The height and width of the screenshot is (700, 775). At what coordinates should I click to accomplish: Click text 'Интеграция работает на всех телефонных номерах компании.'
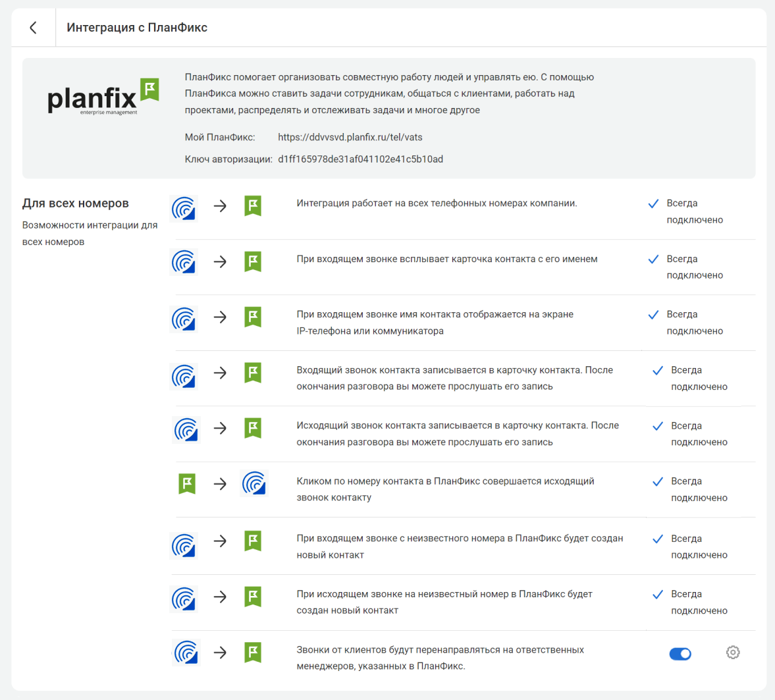(437, 203)
